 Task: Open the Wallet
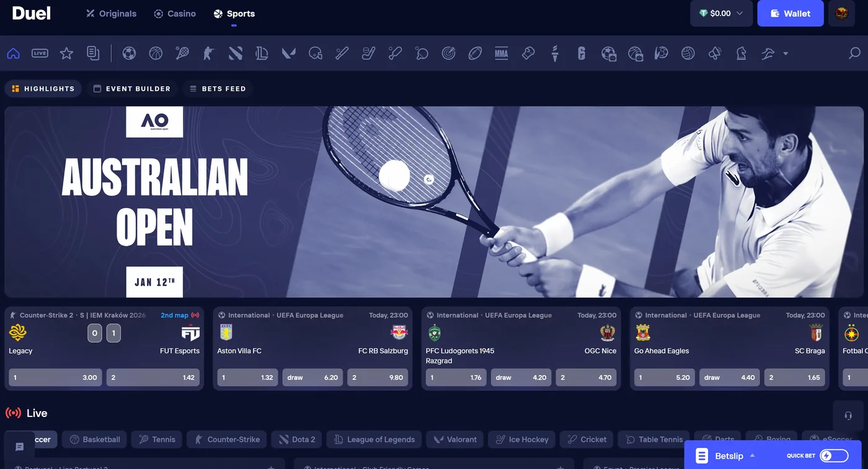[790, 13]
